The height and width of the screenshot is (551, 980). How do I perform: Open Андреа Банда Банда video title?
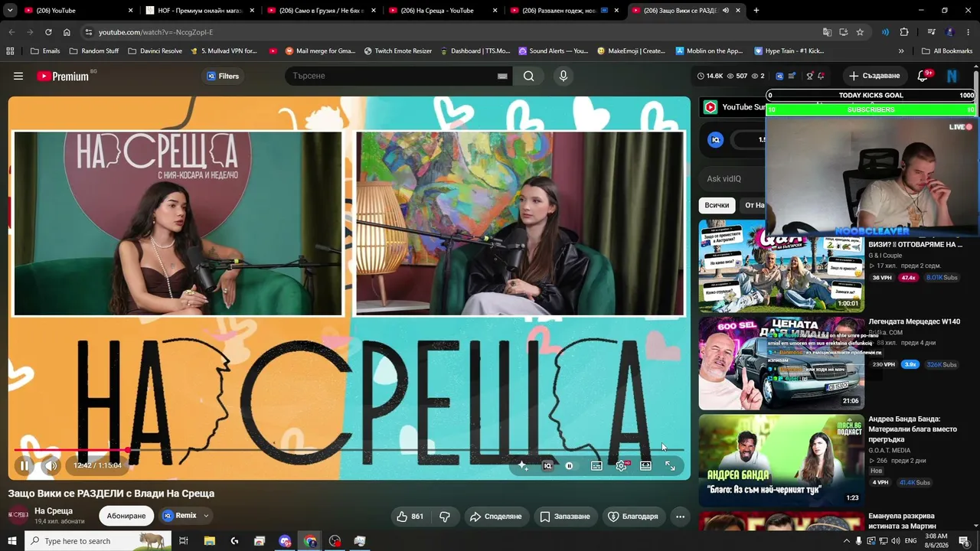tap(913, 429)
